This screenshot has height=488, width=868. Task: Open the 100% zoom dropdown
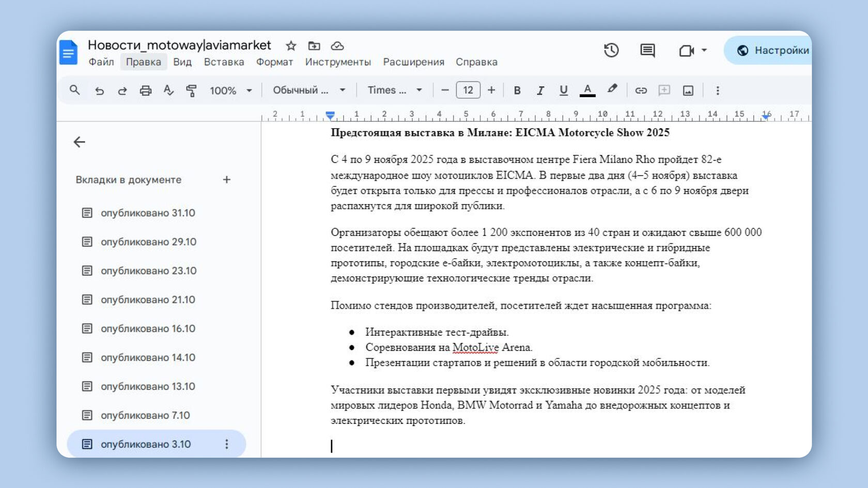pos(230,91)
